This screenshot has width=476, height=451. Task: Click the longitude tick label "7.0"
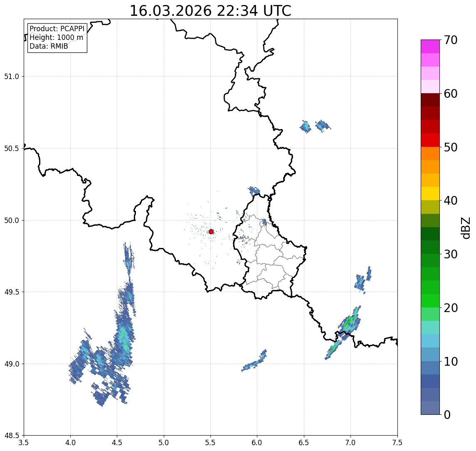click(x=350, y=443)
